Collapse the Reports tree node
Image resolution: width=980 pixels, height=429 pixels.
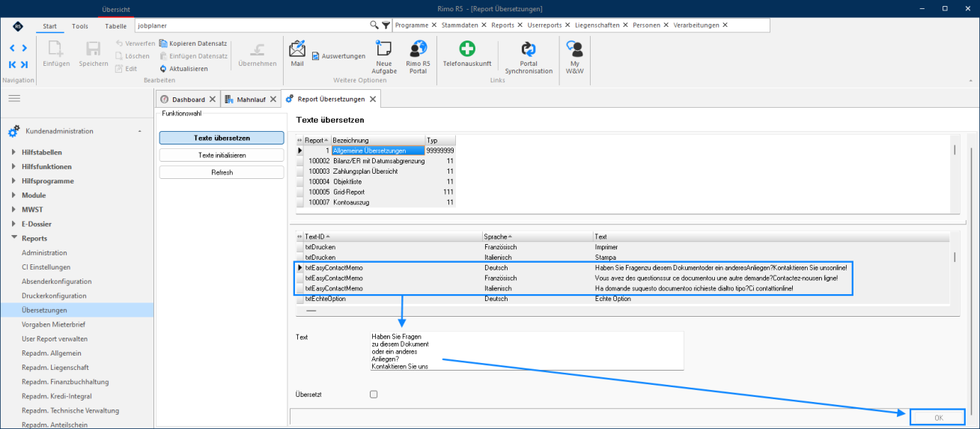tap(14, 238)
